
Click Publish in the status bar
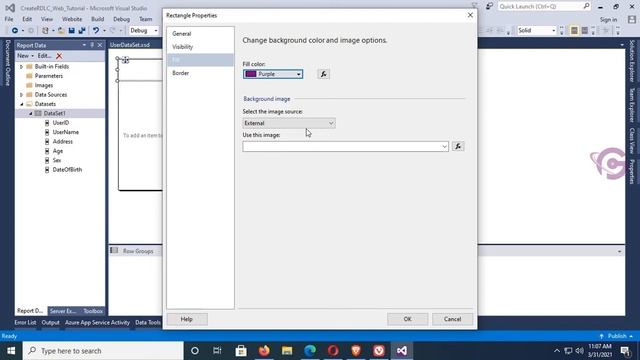point(616,336)
